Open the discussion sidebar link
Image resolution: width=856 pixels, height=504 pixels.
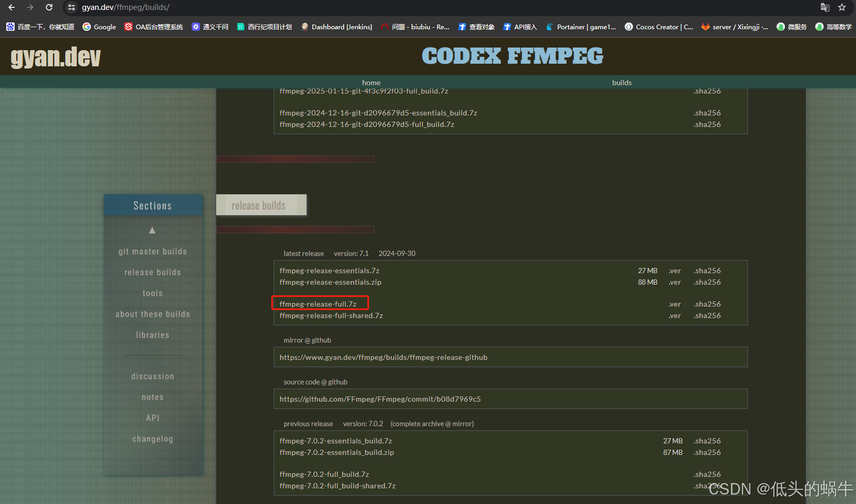[153, 376]
